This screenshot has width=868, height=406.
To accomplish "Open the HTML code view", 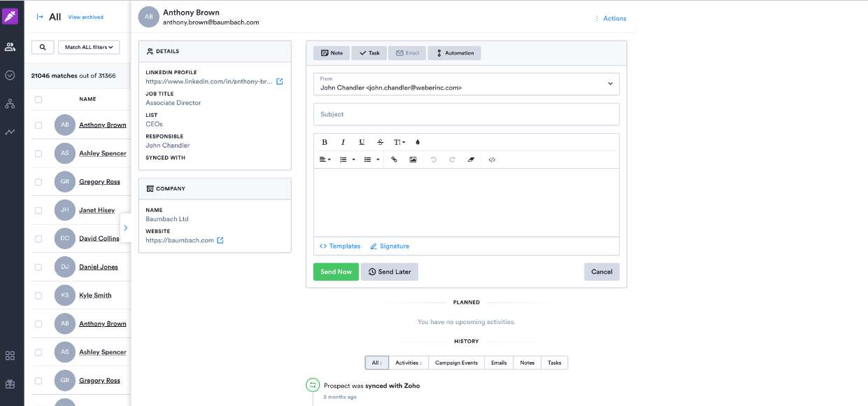I will tap(492, 160).
